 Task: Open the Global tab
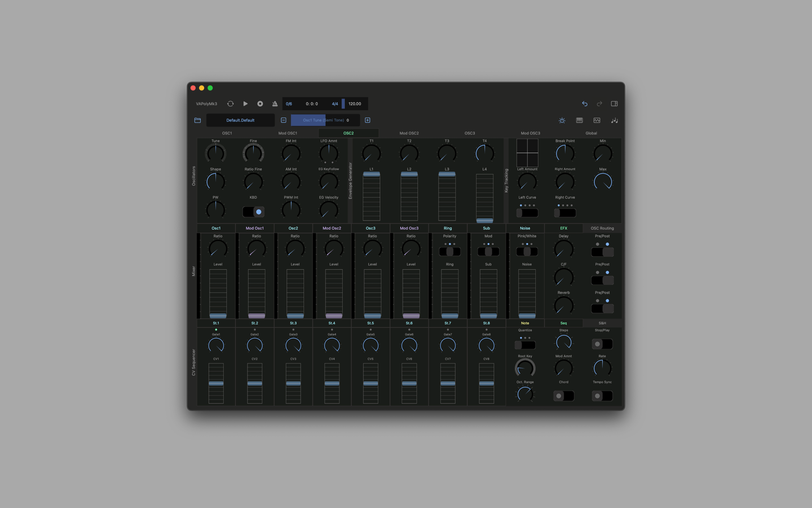click(x=591, y=133)
